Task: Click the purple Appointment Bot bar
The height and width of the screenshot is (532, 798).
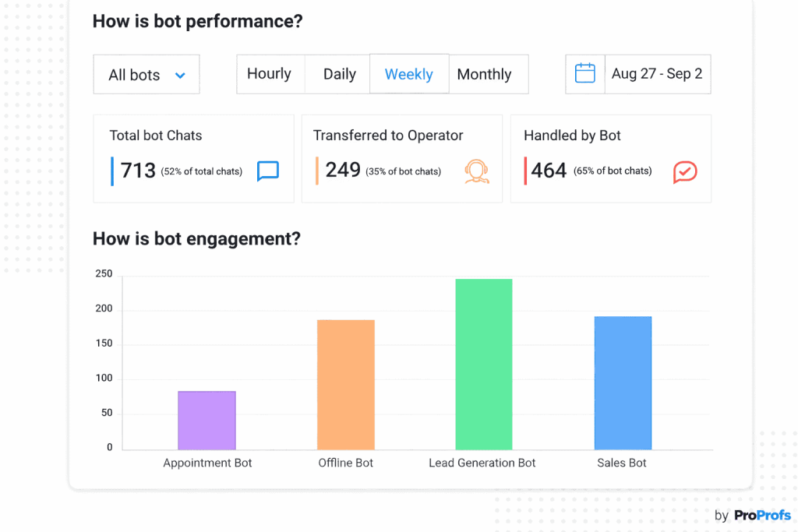Action: click(x=207, y=418)
